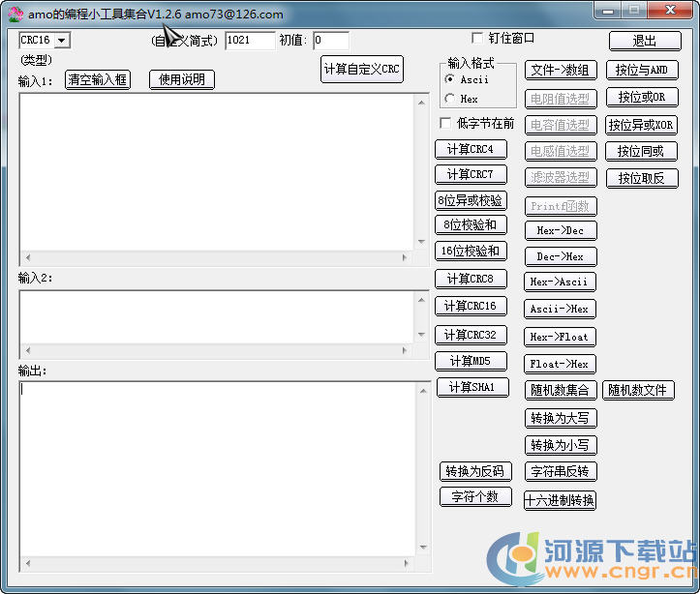Screen dimensions: 700x594
Task: Click inside the 输出 output text area
Action: 218,469
